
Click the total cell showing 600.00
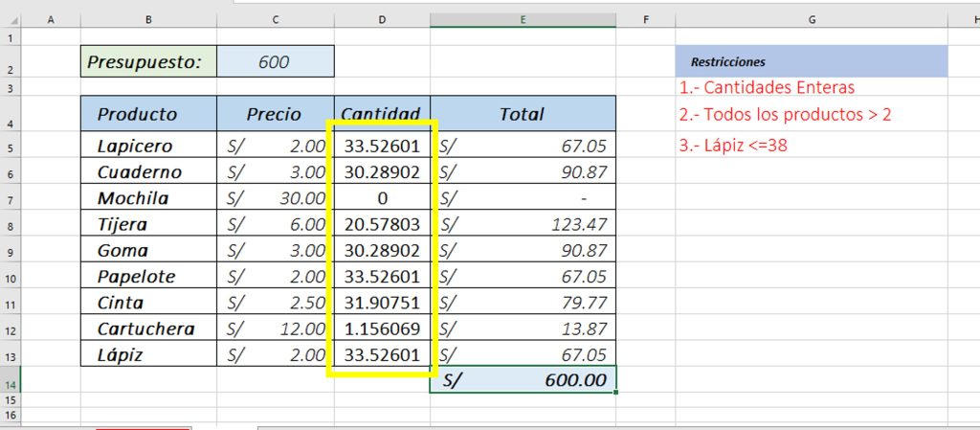(523, 380)
